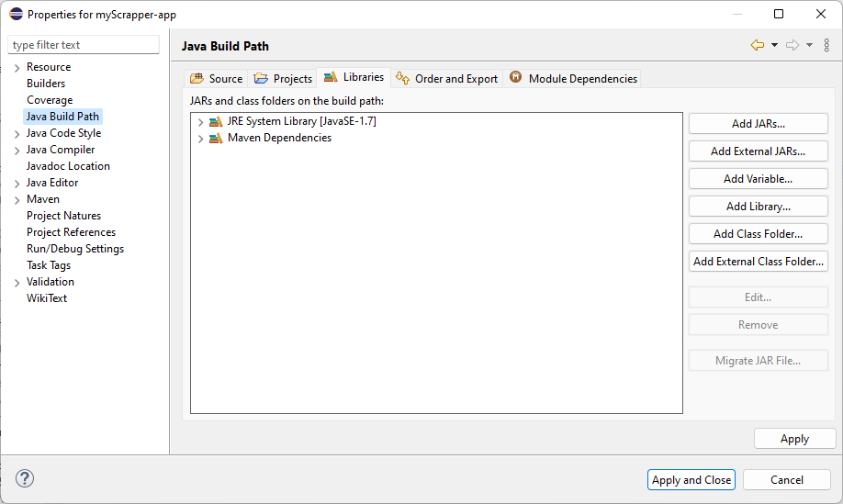The height and width of the screenshot is (504, 843).
Task: Open the three-dot view menu icon
Action: [826, 45]
